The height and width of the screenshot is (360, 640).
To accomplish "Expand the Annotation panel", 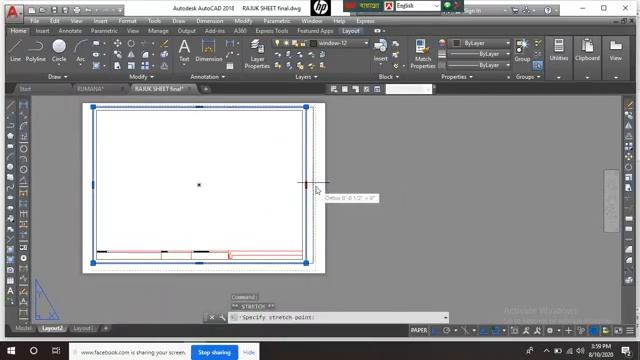I will 207,77.
